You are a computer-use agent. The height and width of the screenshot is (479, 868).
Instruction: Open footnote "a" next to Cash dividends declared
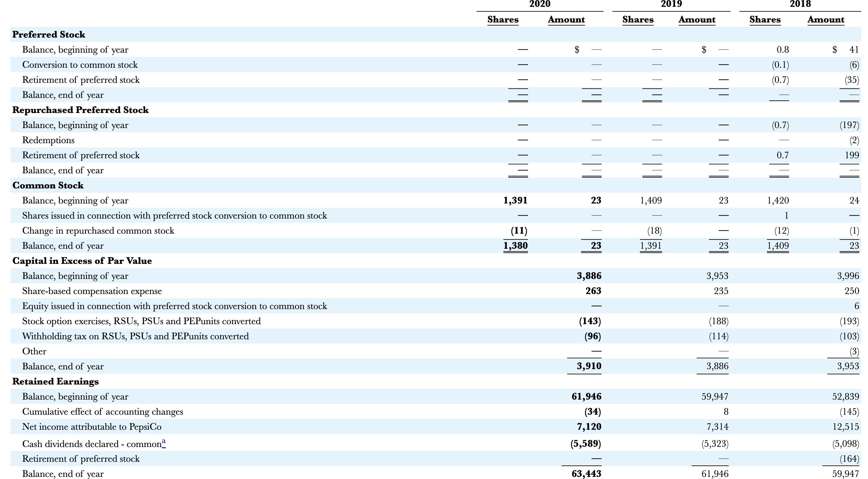pos(164,441)
